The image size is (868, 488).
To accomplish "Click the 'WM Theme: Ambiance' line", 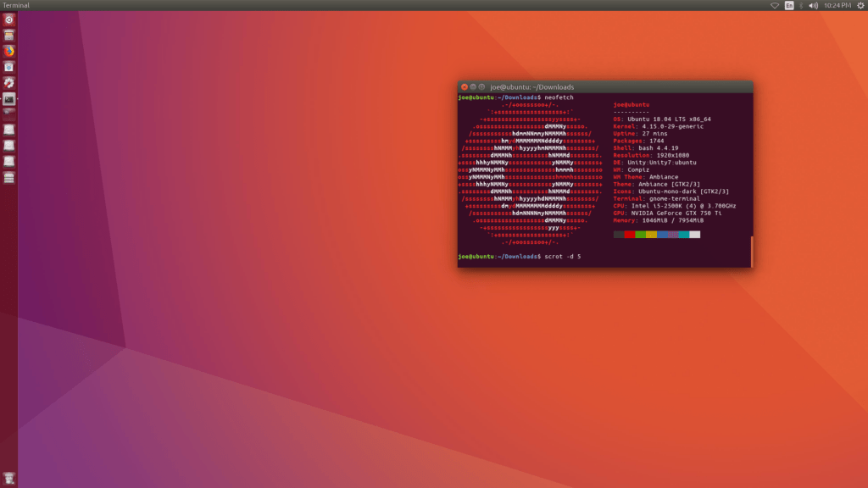I will [x=646, y=177].
